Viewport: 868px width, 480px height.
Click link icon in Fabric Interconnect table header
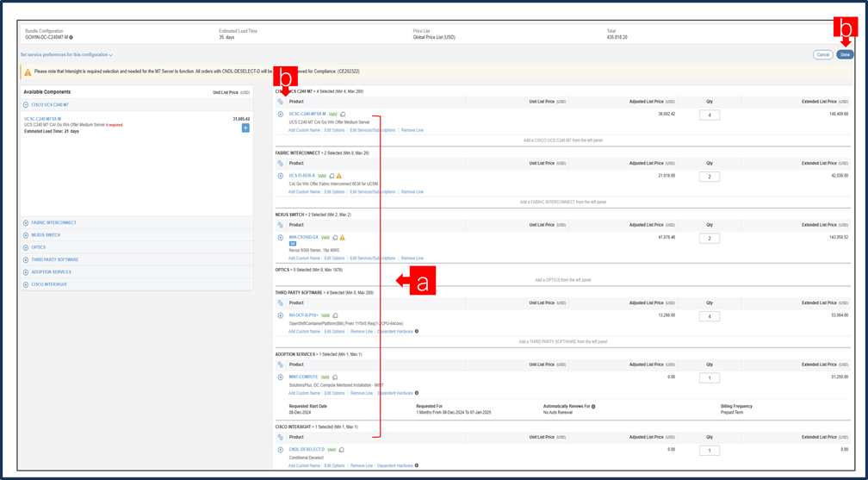(280, 164)
